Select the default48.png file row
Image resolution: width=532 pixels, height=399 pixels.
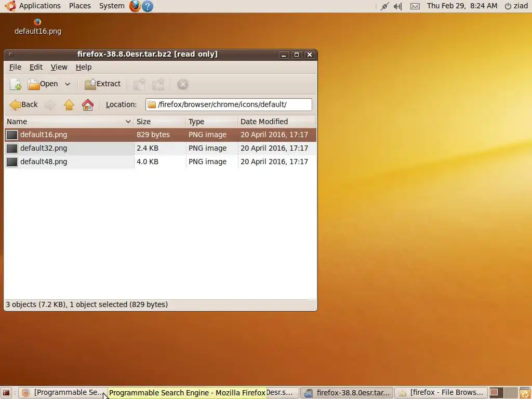tap(161, 162)
